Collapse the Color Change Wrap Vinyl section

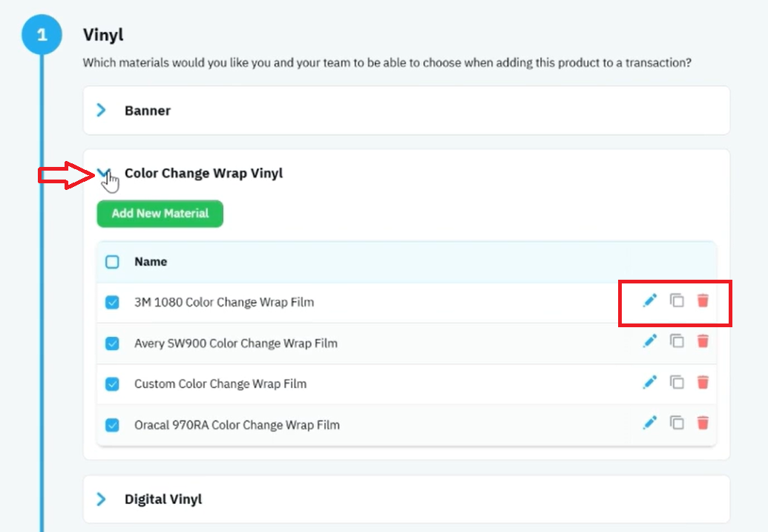[x=103, y=173]
